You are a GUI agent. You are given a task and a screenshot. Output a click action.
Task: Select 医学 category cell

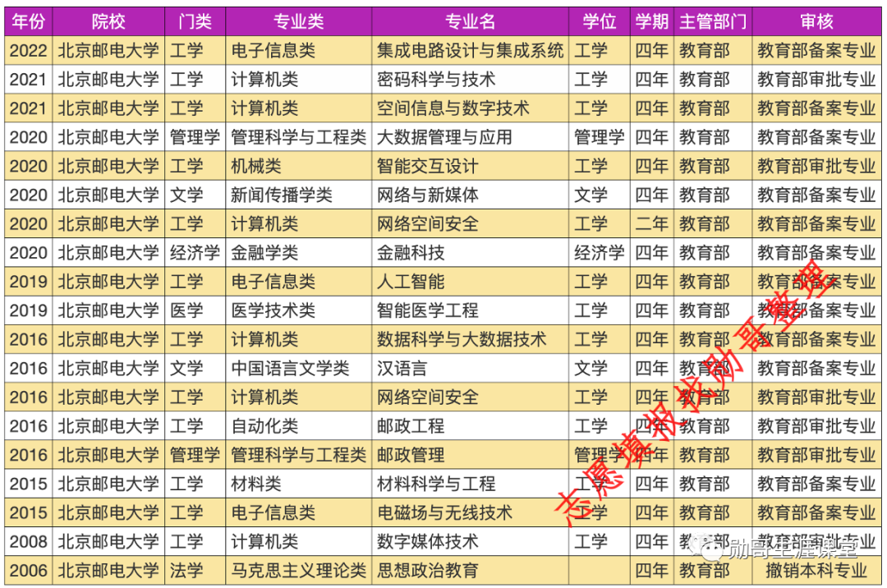(x=195, y=310)
